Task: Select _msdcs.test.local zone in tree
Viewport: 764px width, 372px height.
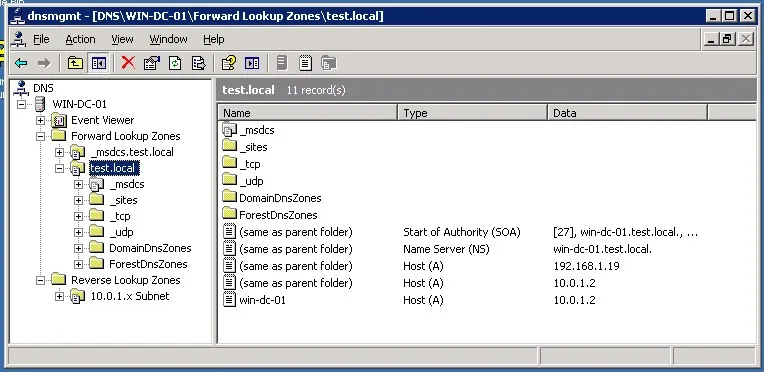Action: [x=132, y=152]
